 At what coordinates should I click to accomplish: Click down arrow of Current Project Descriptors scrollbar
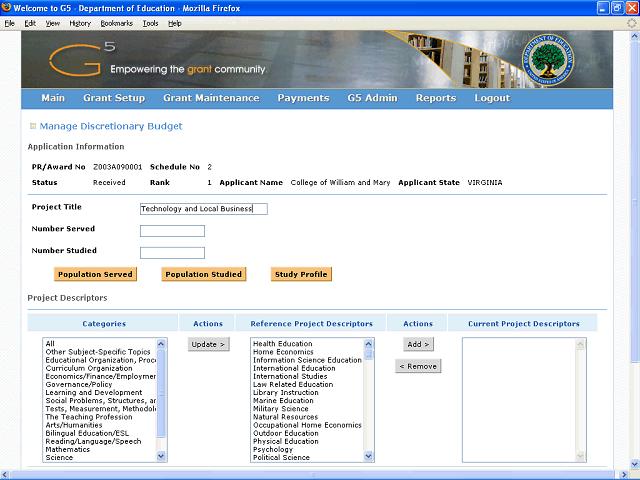coord(580,456)
